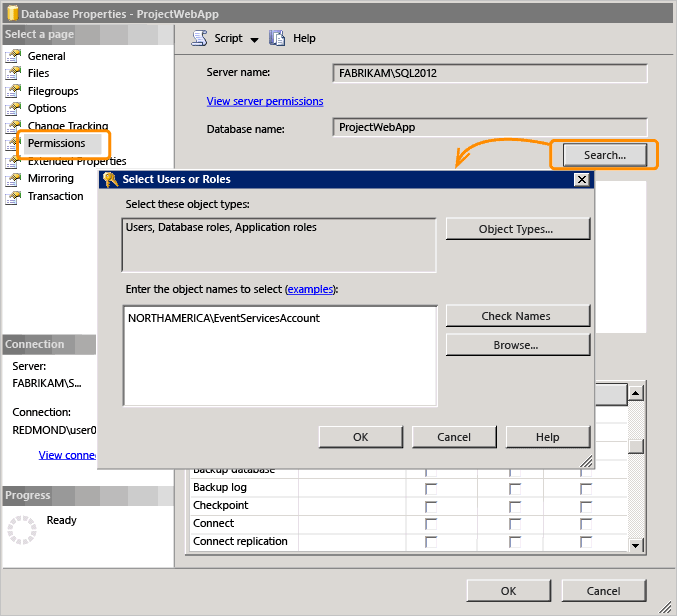Open the Transaction page

tap(55, 196)
